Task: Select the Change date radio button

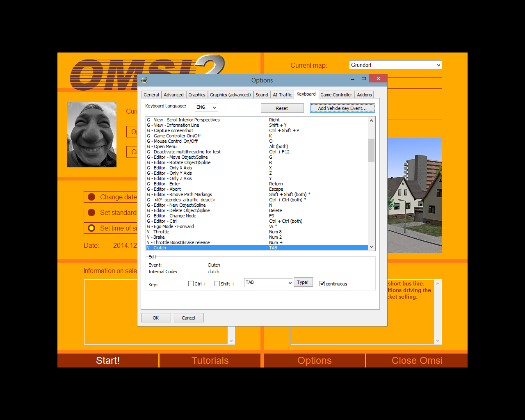Action: (91, 197)
